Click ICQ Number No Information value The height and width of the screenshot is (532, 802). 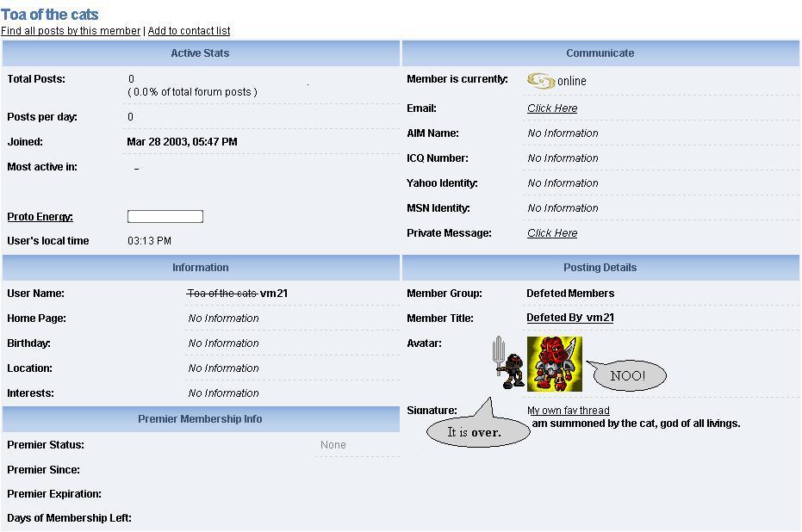[x=563, y=158]
